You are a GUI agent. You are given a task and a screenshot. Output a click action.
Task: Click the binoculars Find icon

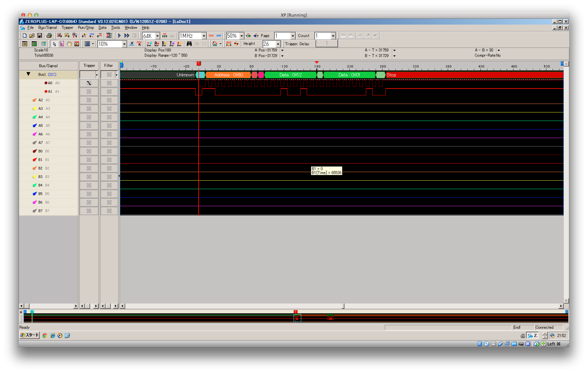(x=189, y=44)
